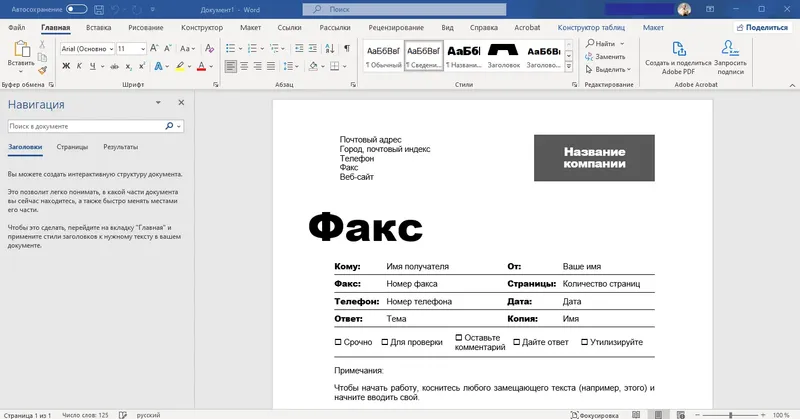The image size is (800, 419).
Task: Click the Вставить paste clipboard icon
Action: (x=21, y=50)
